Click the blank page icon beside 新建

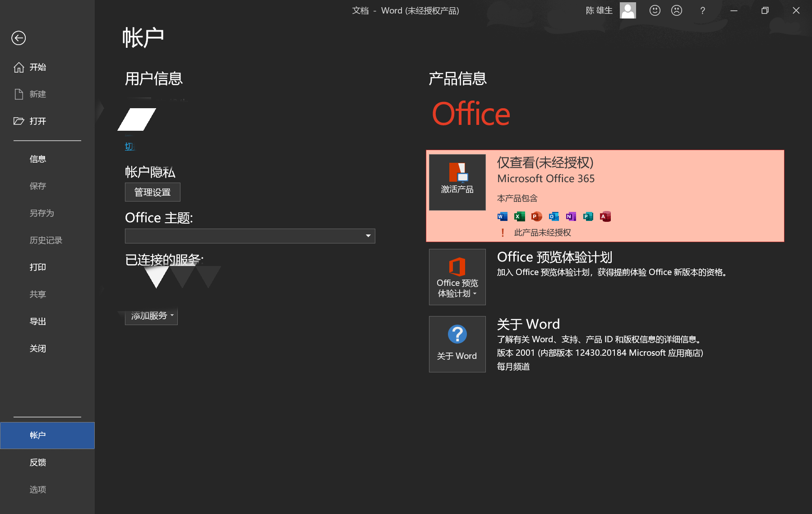tap(18, 94)
